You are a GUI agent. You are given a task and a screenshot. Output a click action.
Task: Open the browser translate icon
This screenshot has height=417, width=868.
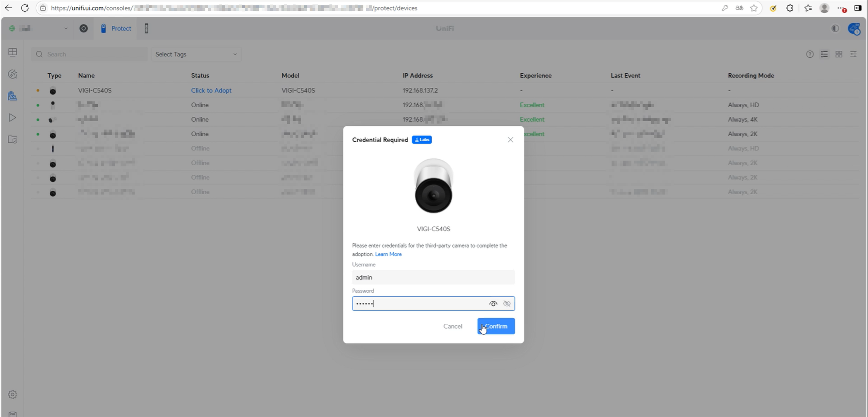739,8
